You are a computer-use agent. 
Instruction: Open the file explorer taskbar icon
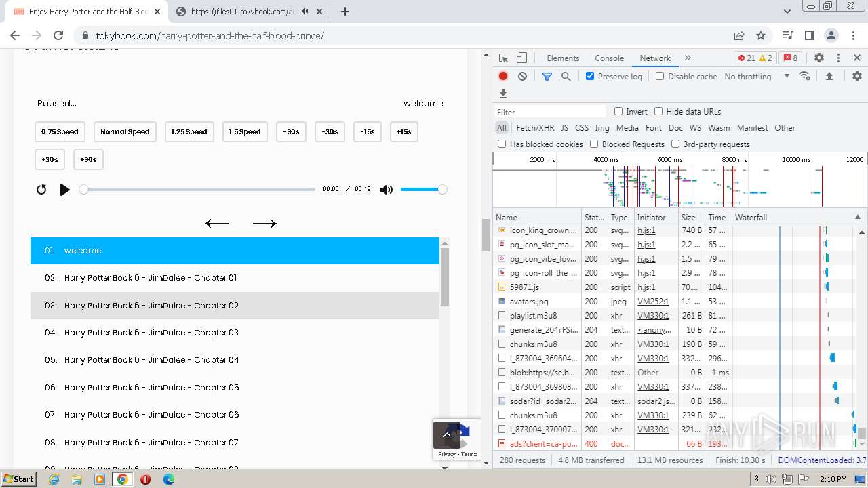coord(77,479)
